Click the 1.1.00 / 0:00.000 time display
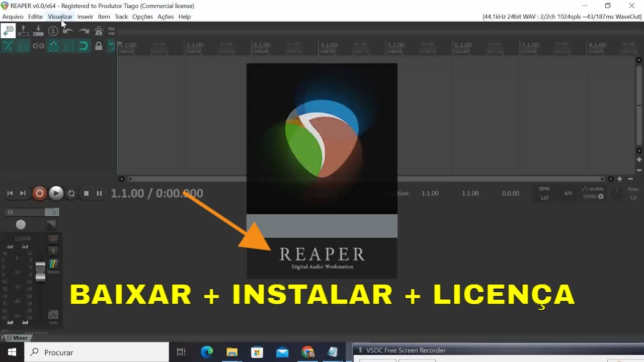Viewport: 644px width, 362px height. pyautogui.click(x=157, y=193)
